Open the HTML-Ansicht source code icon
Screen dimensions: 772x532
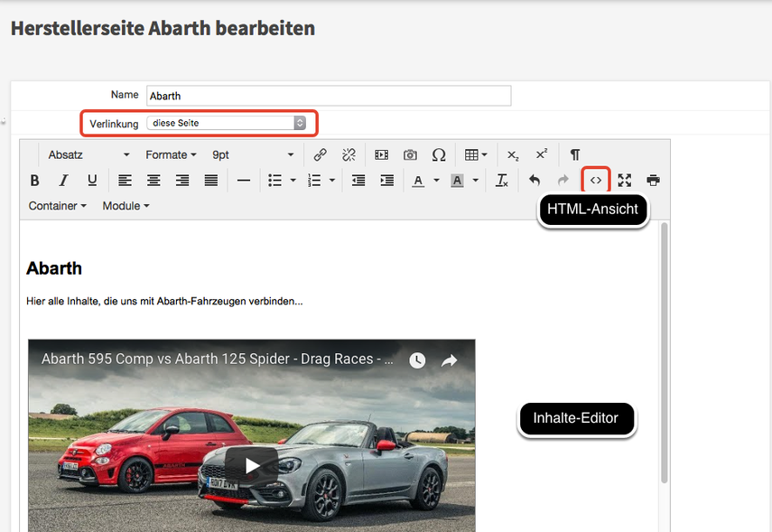(596, 180)
